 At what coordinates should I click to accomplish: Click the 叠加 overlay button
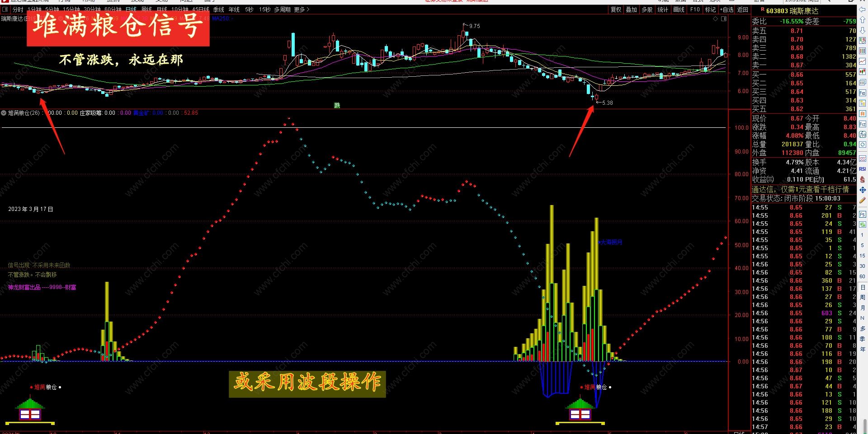(632, 9)
